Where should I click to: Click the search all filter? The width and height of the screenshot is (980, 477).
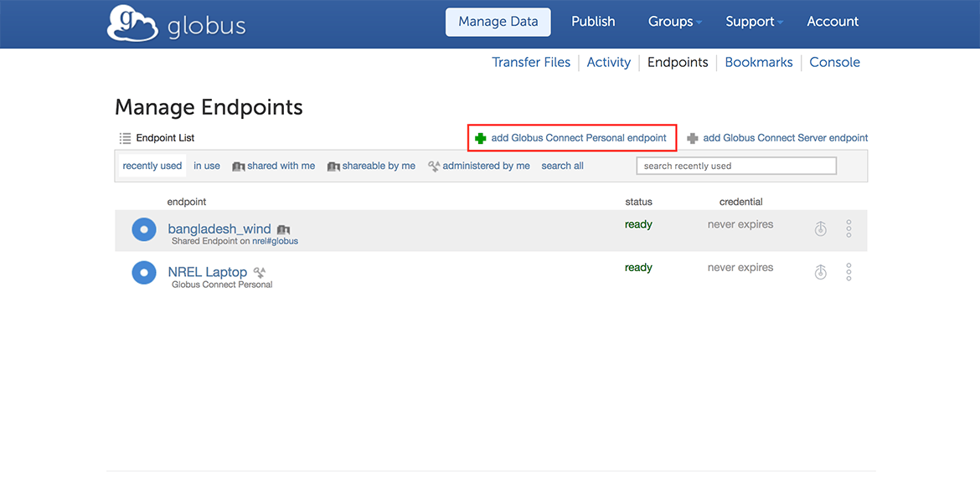563,166
